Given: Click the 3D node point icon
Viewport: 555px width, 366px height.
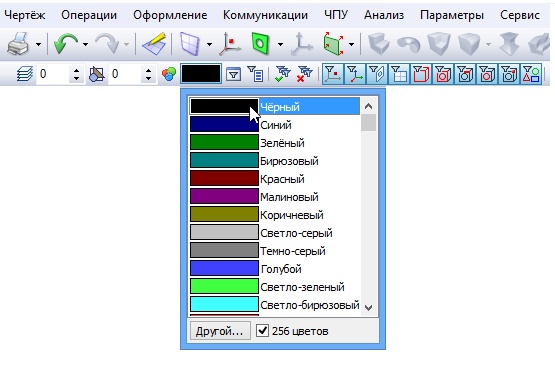Looking at the screenshot, I should [x=230, y=44].
